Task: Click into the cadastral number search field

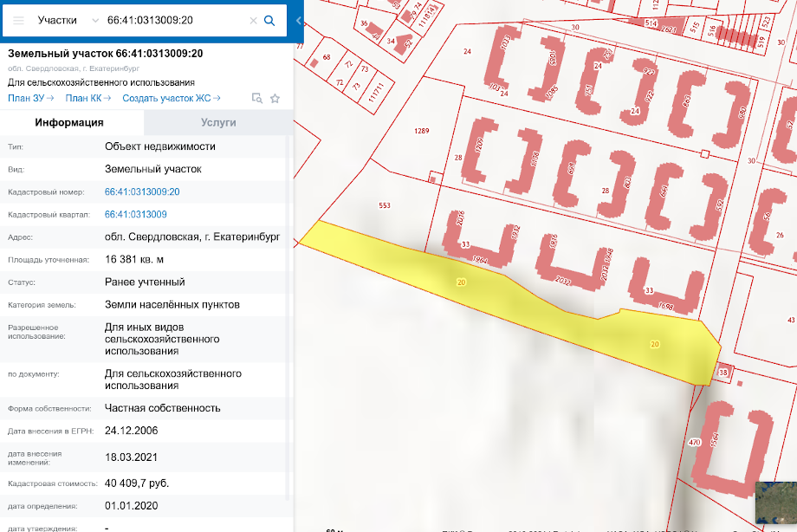Action: 173,20
